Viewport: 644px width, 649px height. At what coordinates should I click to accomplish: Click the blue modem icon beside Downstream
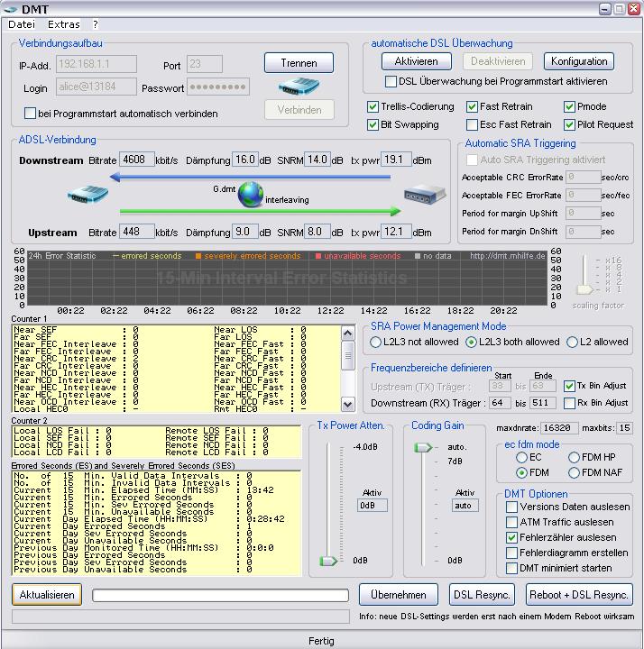88,194
